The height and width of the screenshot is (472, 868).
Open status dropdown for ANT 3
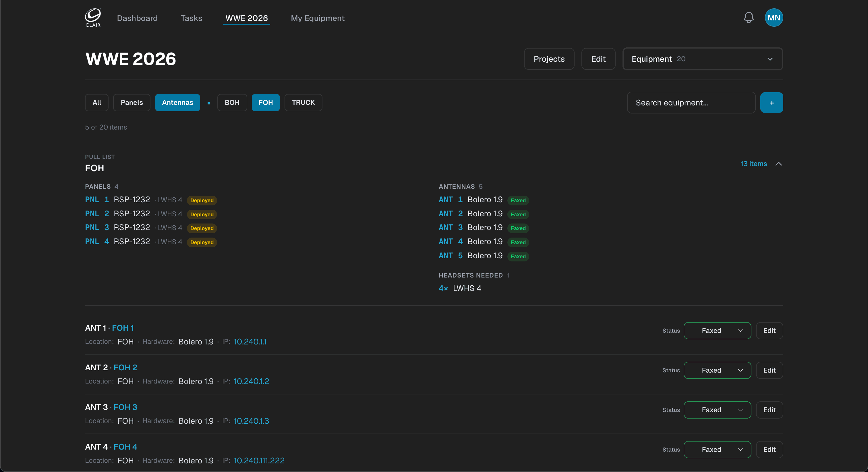(717, 410)
